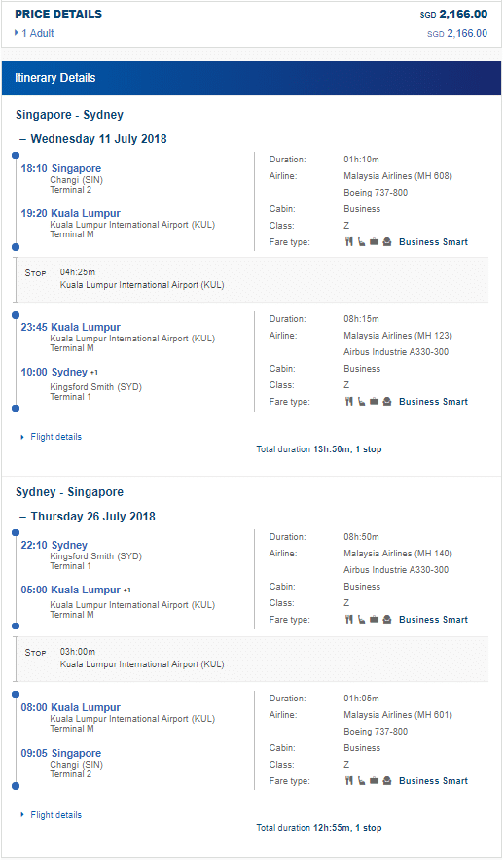This screenshot has width=504, height=860.
Task: Click the lounge icon for flight MH 601
Action: [387, 780]
